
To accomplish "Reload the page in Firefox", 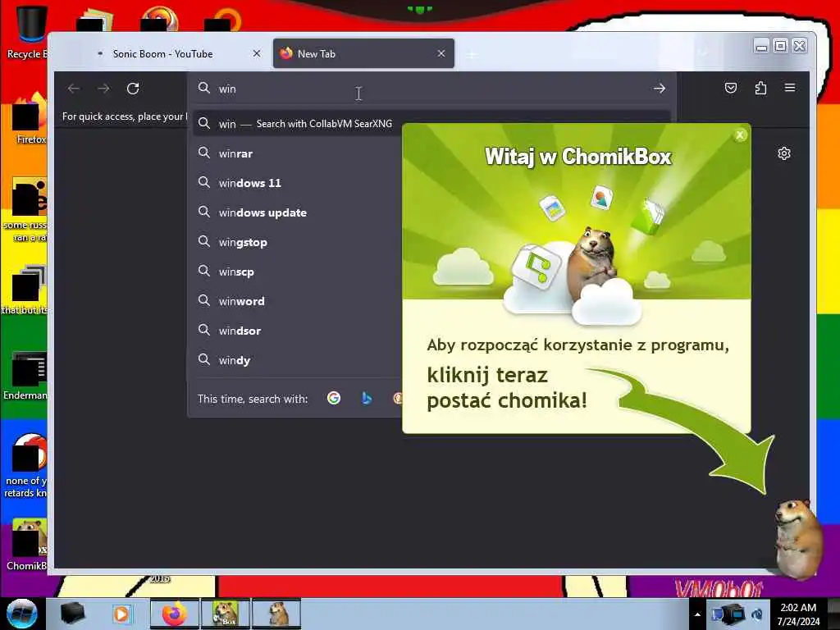I will (133, 89).
